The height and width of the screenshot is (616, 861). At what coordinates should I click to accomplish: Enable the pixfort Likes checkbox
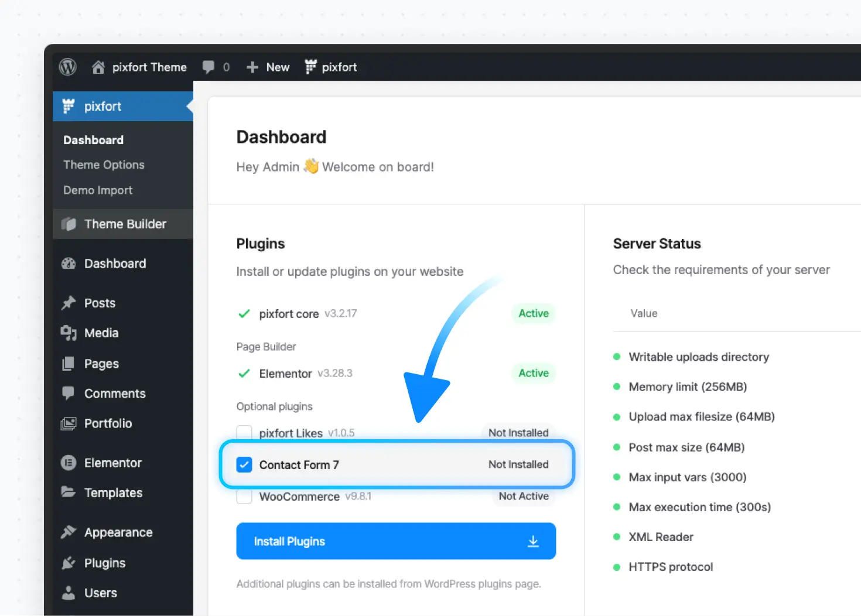coord(244,432)
